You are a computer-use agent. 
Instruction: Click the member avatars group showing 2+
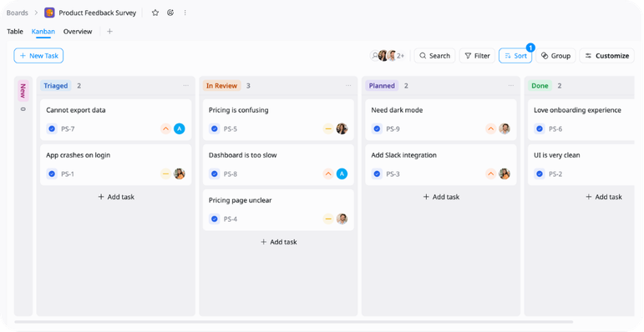tap(388, 56)
